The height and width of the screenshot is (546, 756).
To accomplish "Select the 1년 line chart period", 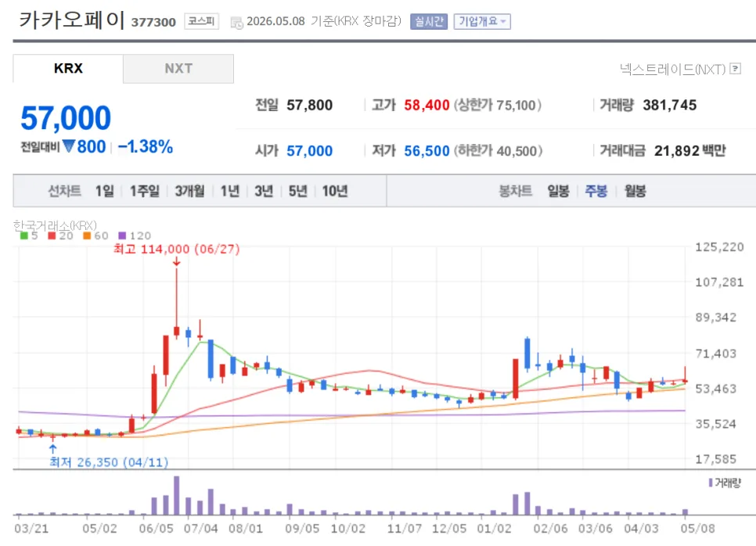I will 229,192.
